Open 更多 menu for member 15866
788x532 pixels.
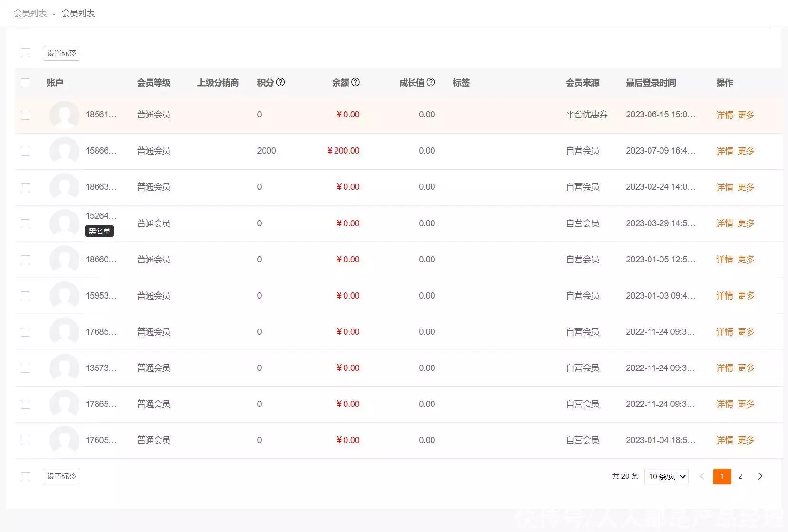point(746,151)
